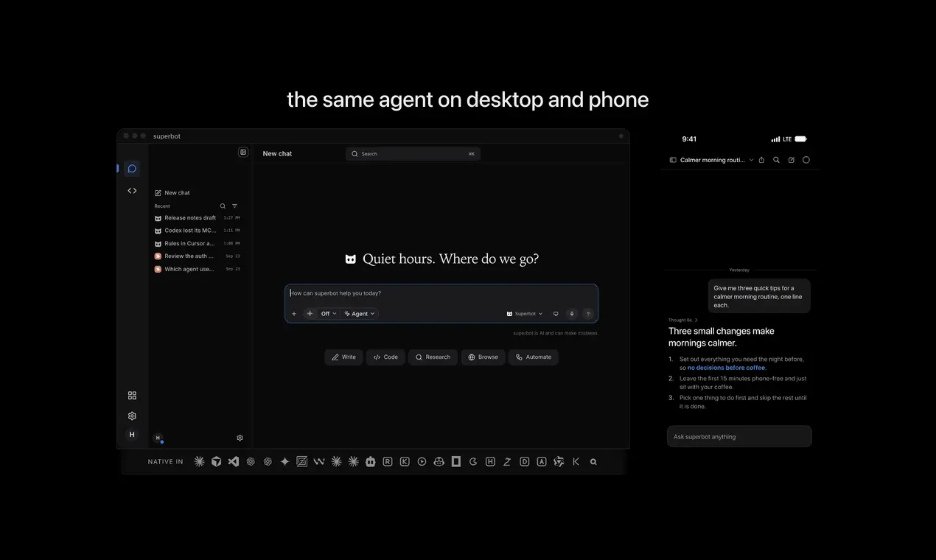
Task: Choose the Code quick action
Action: click(x=385, y=357)
